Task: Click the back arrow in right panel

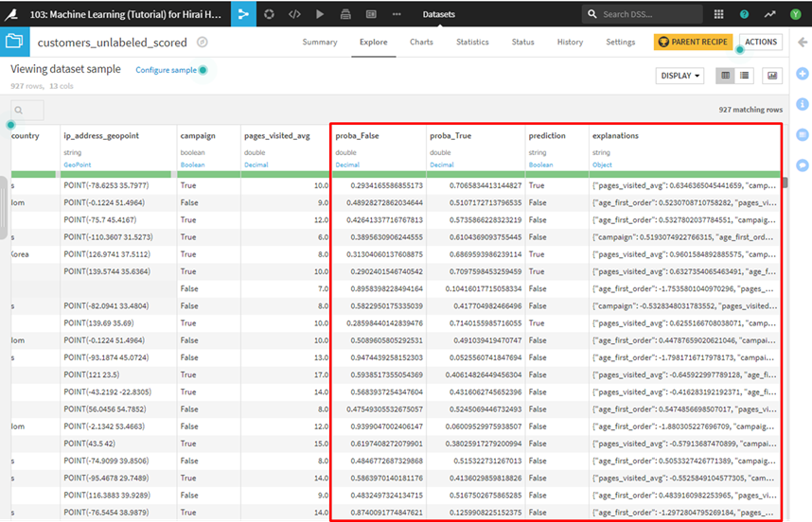Action: (803, 43)
